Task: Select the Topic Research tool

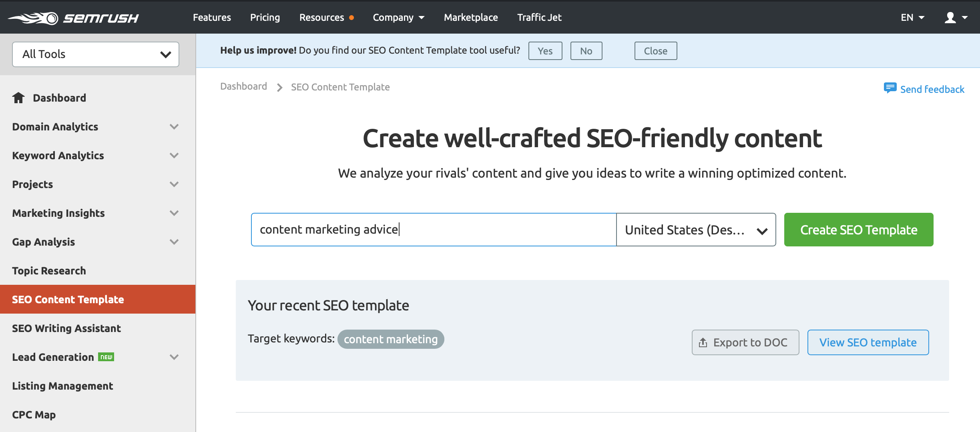Action: [49, 270]
